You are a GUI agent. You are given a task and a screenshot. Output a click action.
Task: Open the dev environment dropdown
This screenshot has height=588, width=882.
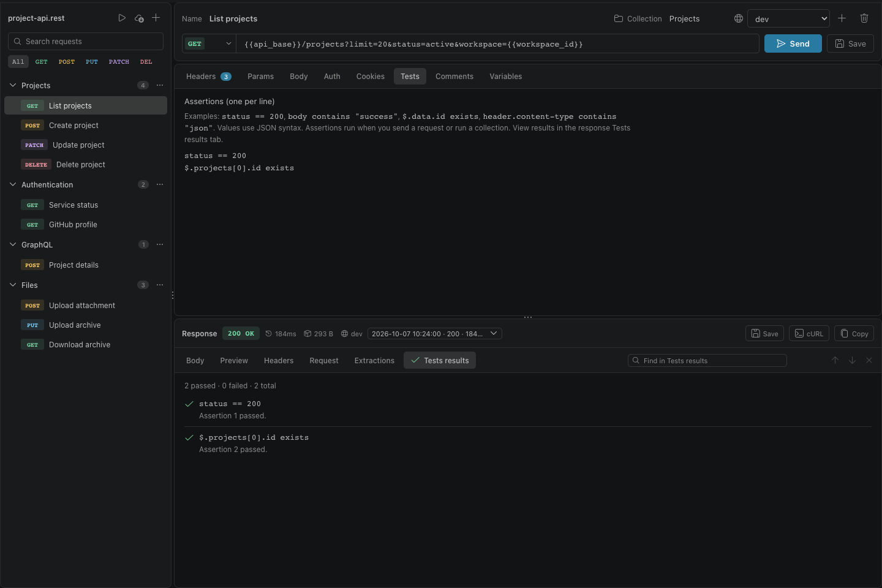(788, 18)
